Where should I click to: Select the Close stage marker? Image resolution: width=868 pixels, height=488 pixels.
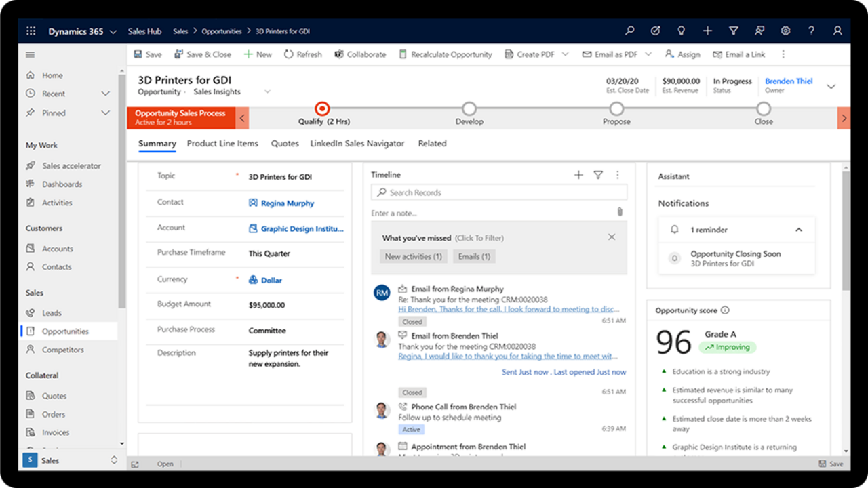764,108
